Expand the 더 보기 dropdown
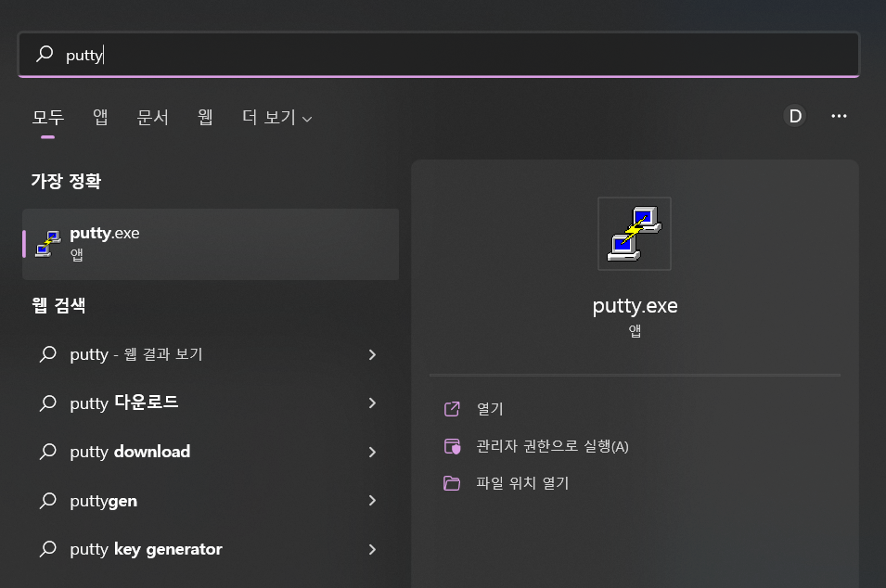Image resolution: width=886 pixels, height=588 pixels. click(276, 117)
